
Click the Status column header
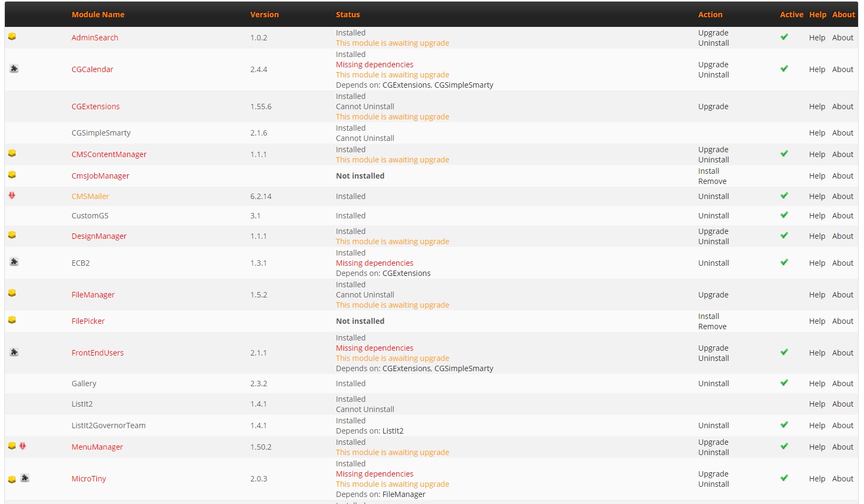click(348, 15)
